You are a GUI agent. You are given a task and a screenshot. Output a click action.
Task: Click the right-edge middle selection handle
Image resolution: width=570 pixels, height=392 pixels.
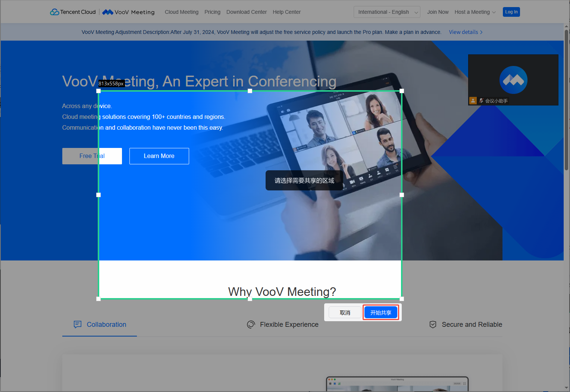coord(402,195)
